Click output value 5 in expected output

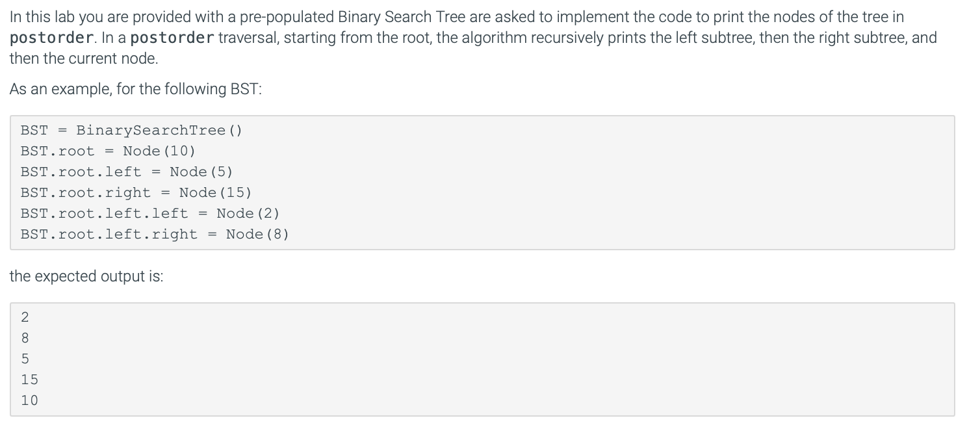coord(25,359)
